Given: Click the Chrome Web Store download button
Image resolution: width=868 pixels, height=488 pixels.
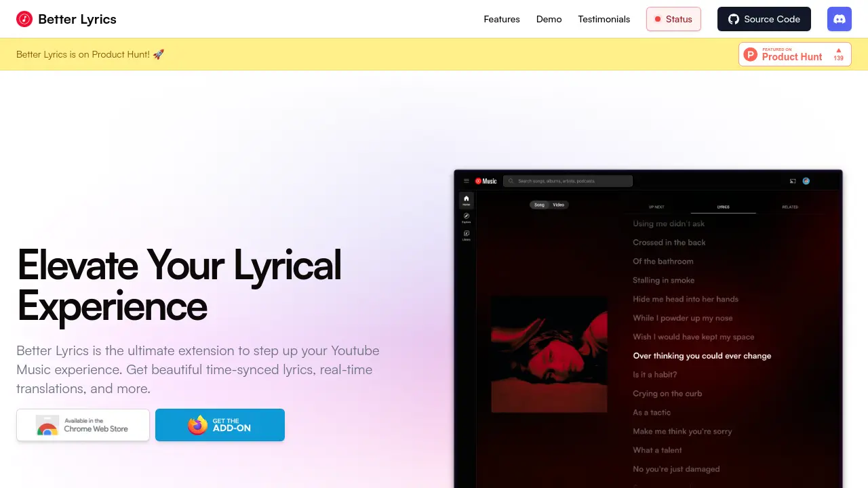Looking at the screenshot, I should point(83,425).
